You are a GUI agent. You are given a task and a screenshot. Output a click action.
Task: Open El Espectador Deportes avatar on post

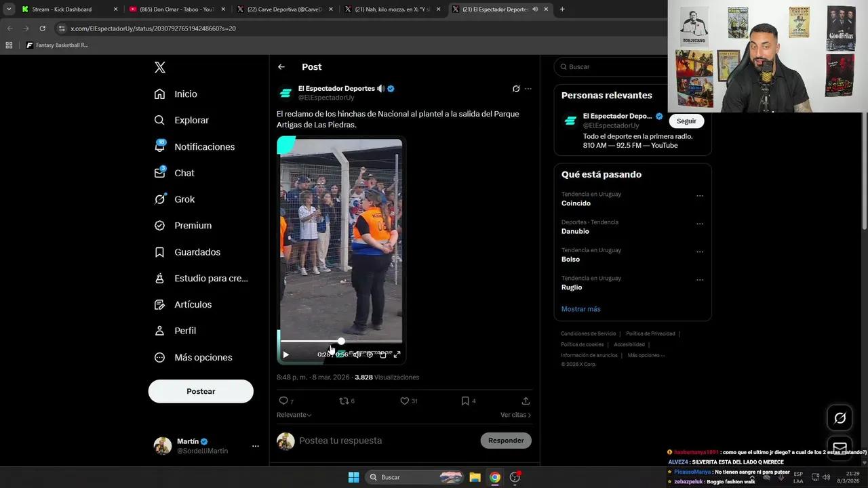[285, 93]
